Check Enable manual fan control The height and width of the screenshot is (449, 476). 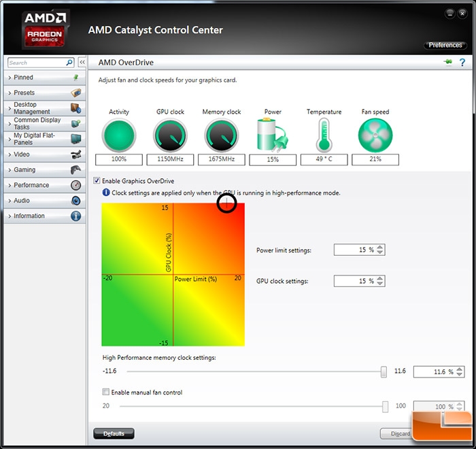click(x=105, y=392)
